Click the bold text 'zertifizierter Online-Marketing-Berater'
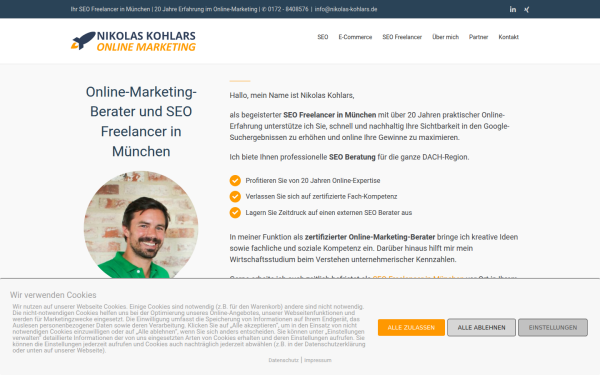Viewport: 600px width, 375px height. tap(370, 237)
